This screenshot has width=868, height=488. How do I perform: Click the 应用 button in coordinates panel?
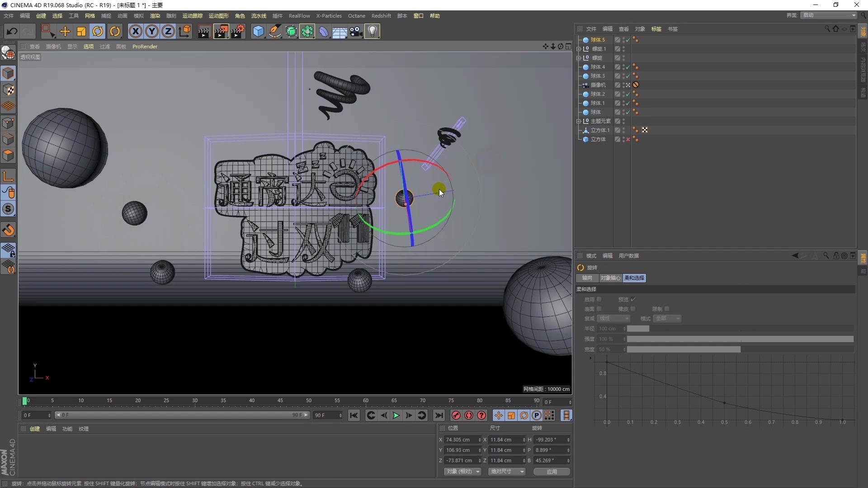pos(551,471)
